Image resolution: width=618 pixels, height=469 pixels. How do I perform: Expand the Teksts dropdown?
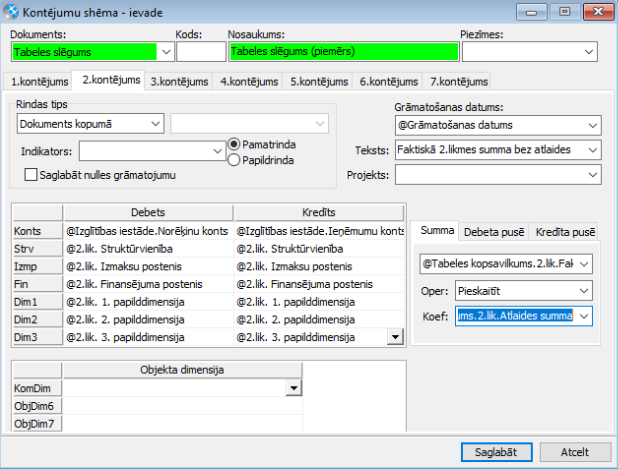[x=593, y=150]
